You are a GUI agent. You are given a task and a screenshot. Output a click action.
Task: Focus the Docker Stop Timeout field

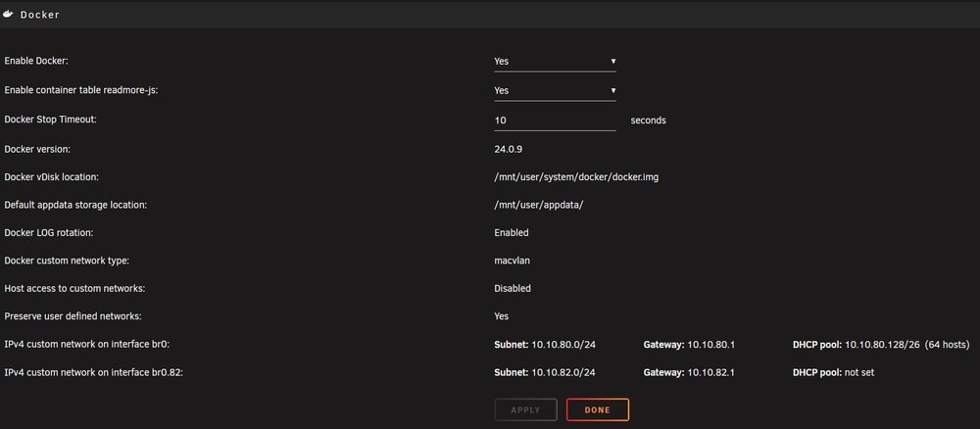pos(555,119)
